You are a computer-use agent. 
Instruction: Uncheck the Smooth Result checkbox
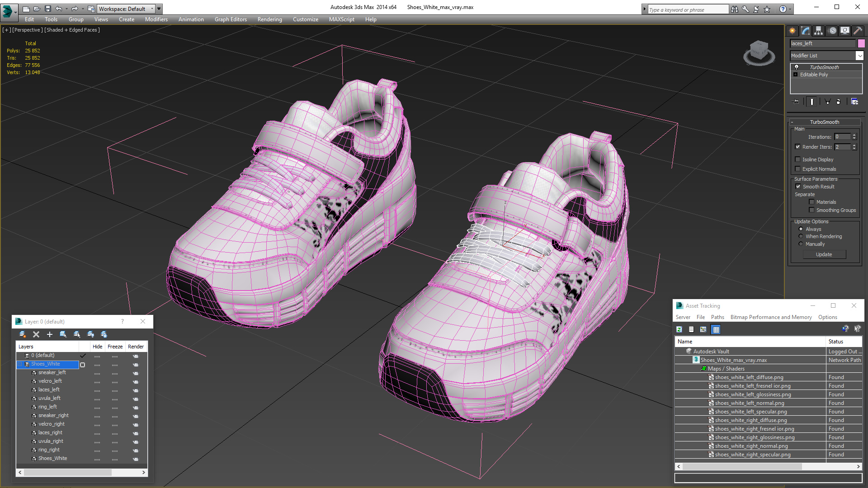[798, 187]
